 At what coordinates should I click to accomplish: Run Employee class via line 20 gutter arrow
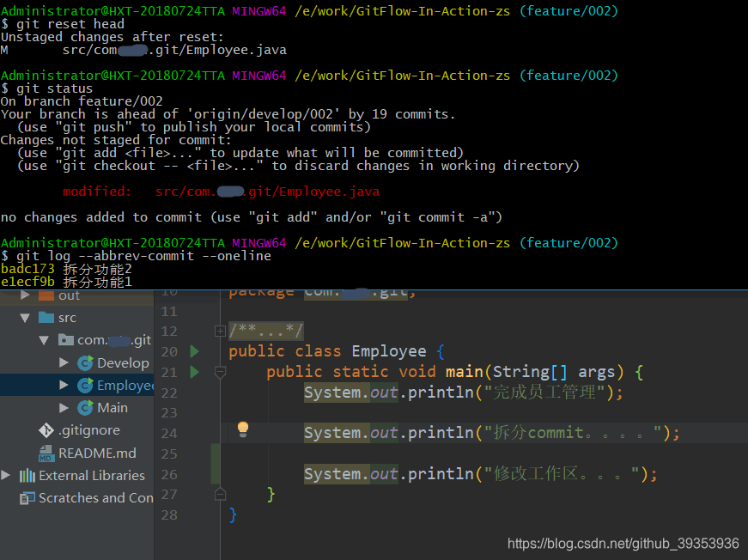(194, 351)
